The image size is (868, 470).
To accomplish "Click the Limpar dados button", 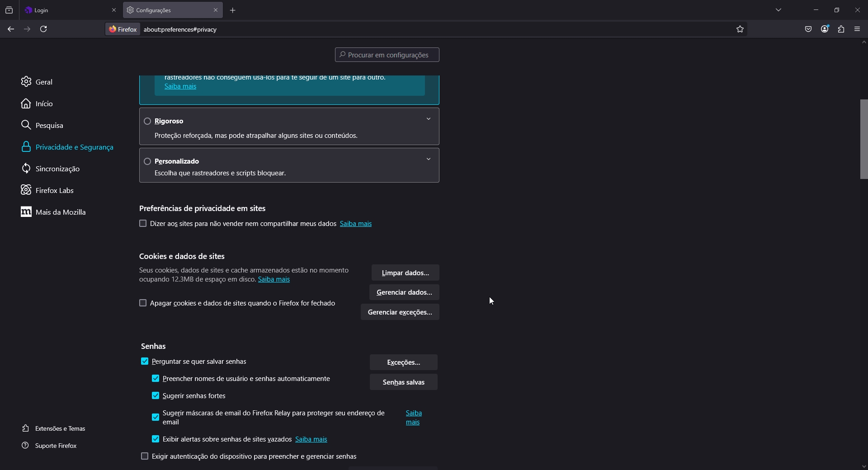I will coord(405,273).
